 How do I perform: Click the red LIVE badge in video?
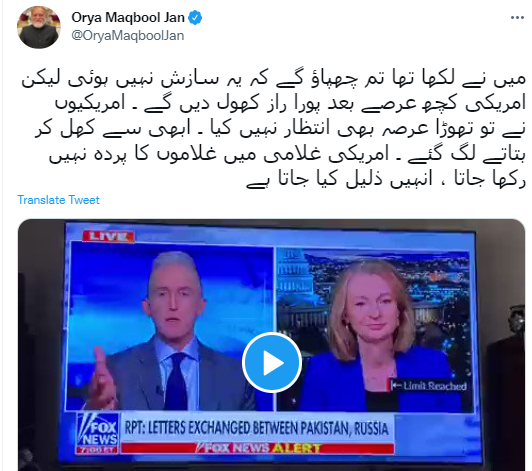coord(108,236)
